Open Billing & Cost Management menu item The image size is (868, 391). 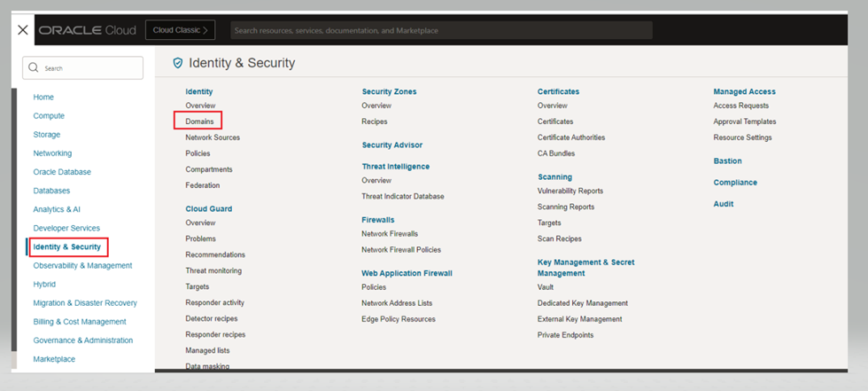80,322
